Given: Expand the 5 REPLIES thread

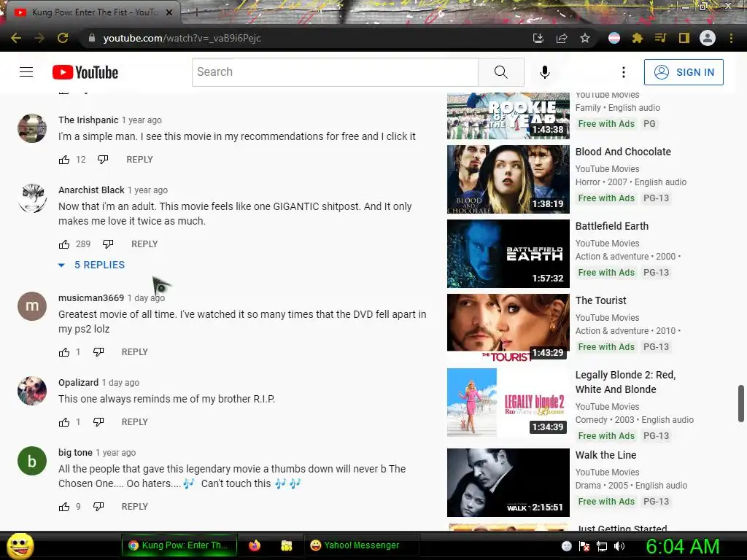Looking at the screenshot, I should [91, 265].
